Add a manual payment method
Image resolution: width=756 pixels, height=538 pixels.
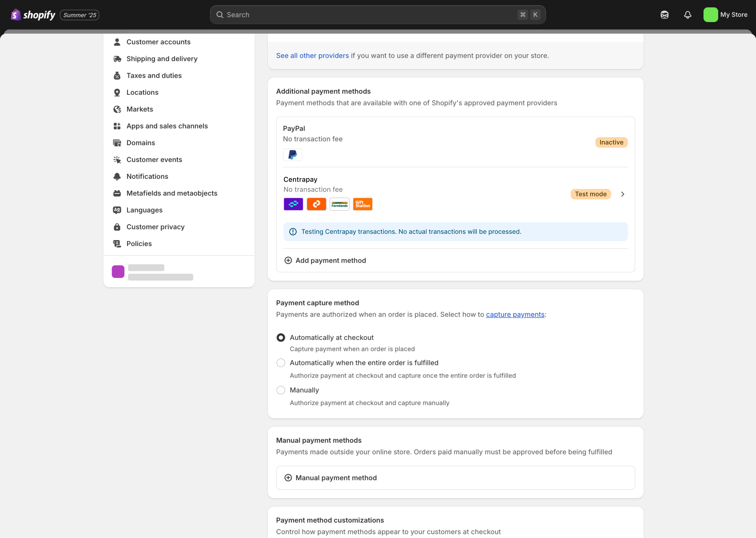click(336, 477)
